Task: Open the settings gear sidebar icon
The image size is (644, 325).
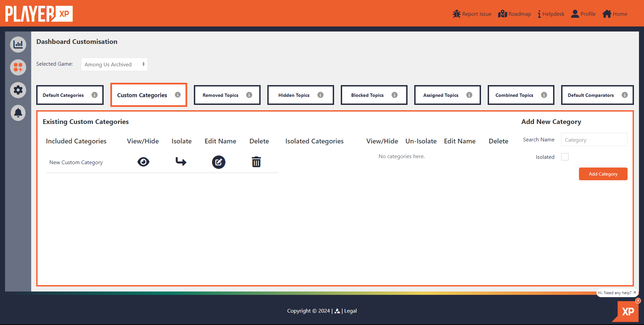Action: tap(18, 90)
